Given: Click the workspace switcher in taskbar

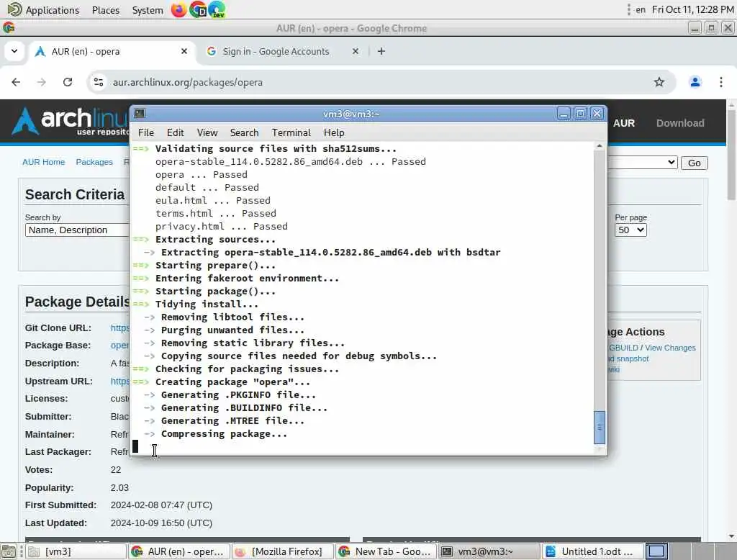Looking at the screenshot, I should pyautogui.click(x=656, y=551).
